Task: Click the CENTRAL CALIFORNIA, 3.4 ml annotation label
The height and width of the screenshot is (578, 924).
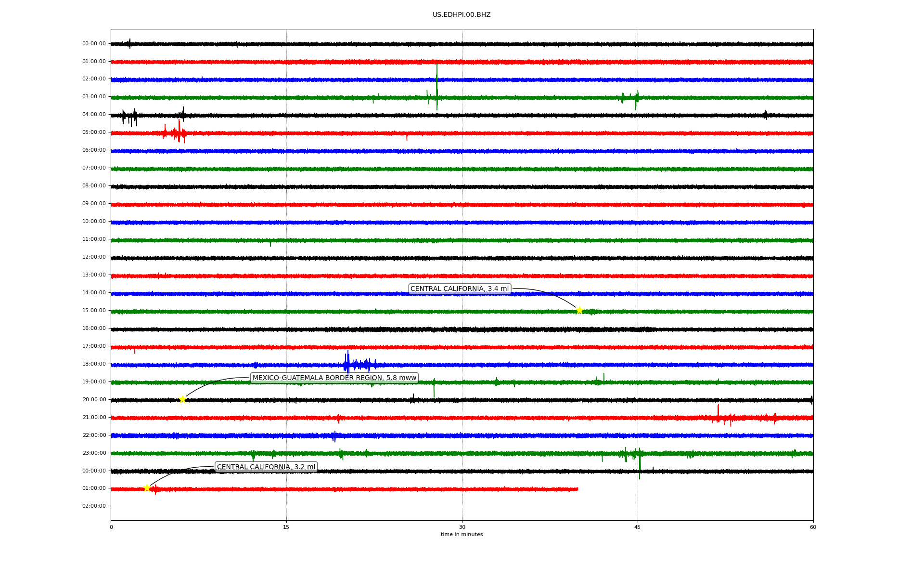Action: click(459, 289)
